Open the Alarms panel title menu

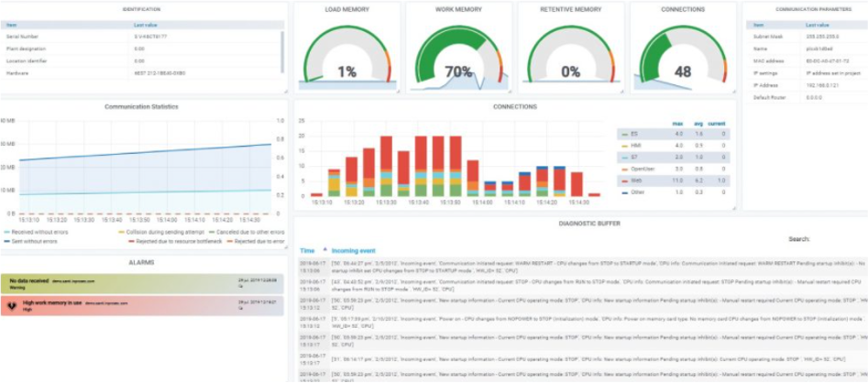[x=141, y=262]
